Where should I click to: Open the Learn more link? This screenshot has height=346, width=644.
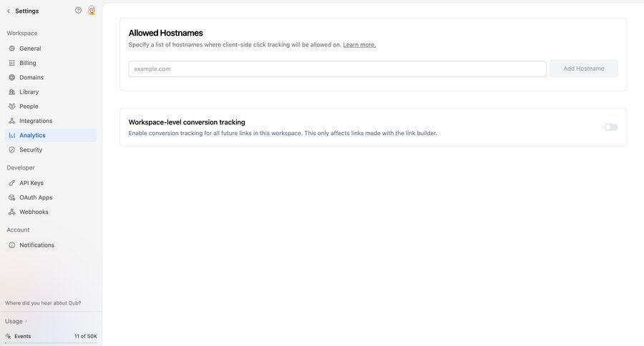pos(359,45)
